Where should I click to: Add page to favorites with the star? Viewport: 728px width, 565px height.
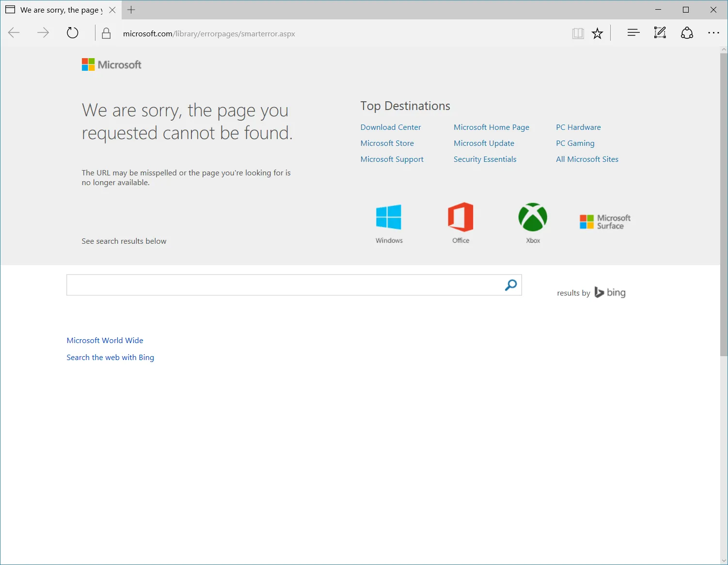pyautogui.click(x=597, y=33)
